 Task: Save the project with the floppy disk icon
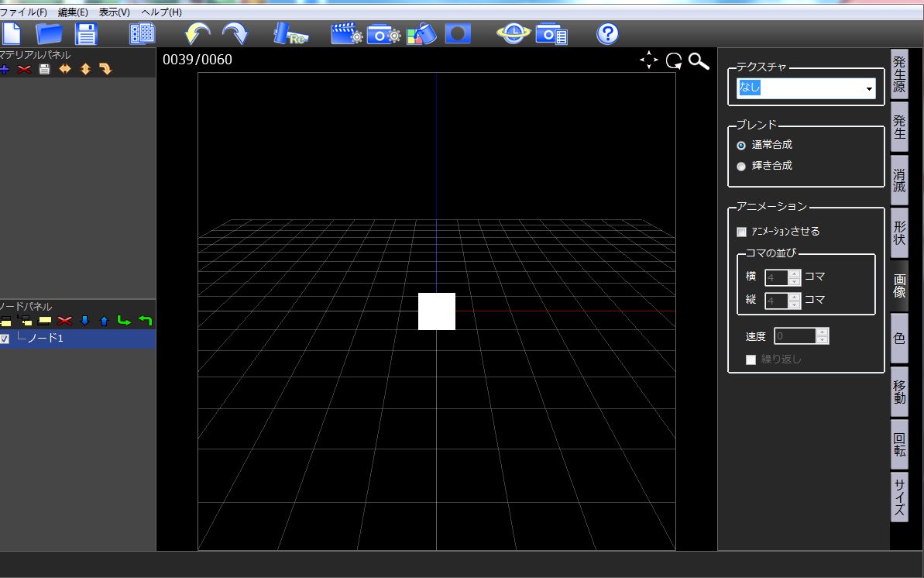click(86, 33)
